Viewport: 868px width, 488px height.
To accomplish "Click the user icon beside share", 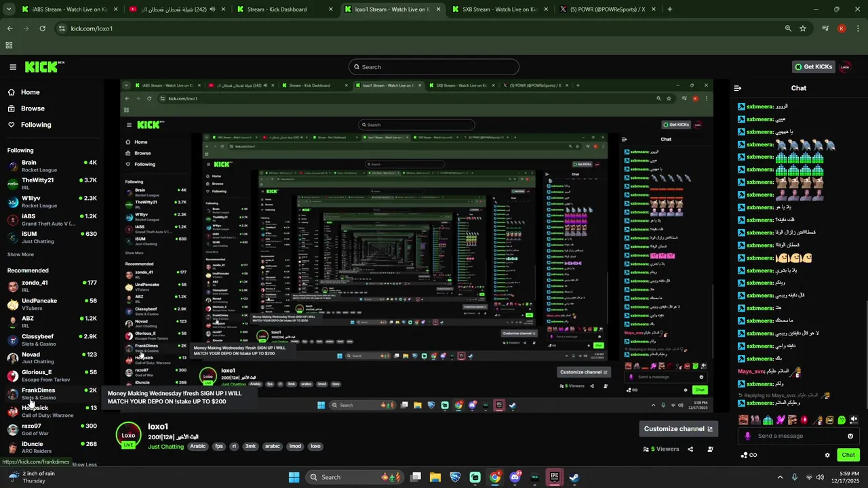I will click(710, 449).
